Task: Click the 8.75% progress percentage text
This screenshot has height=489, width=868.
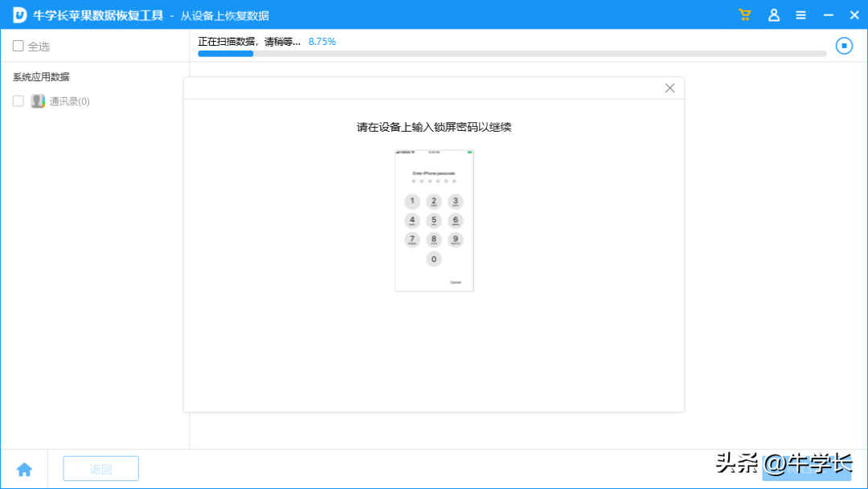Action: pyautogui.click(x=322, y=41)
